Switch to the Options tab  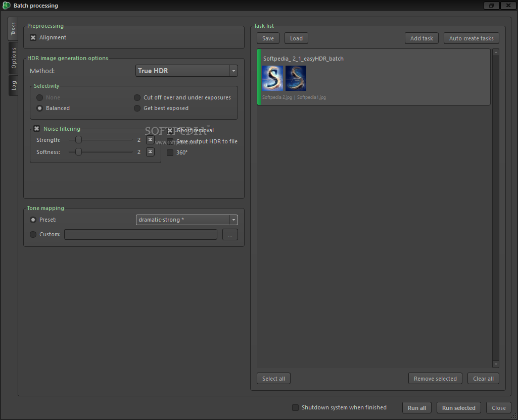pyautogui.click(x=13, y=58)
